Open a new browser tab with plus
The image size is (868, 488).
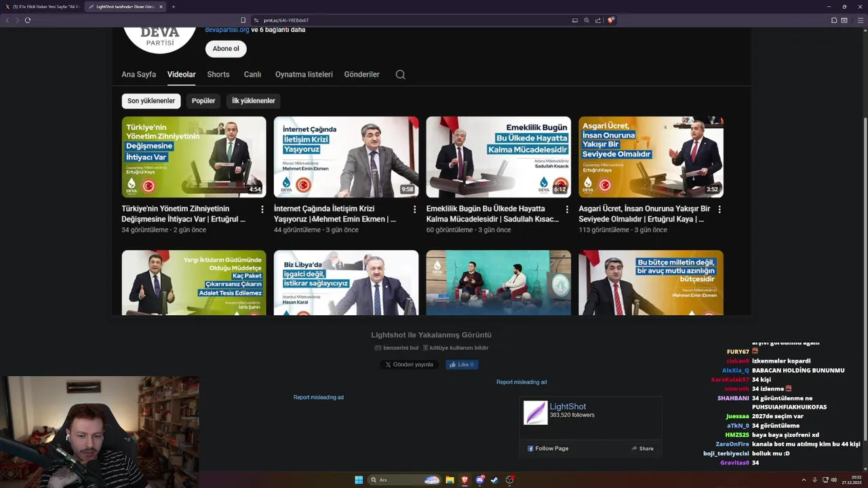coord(174,7)
